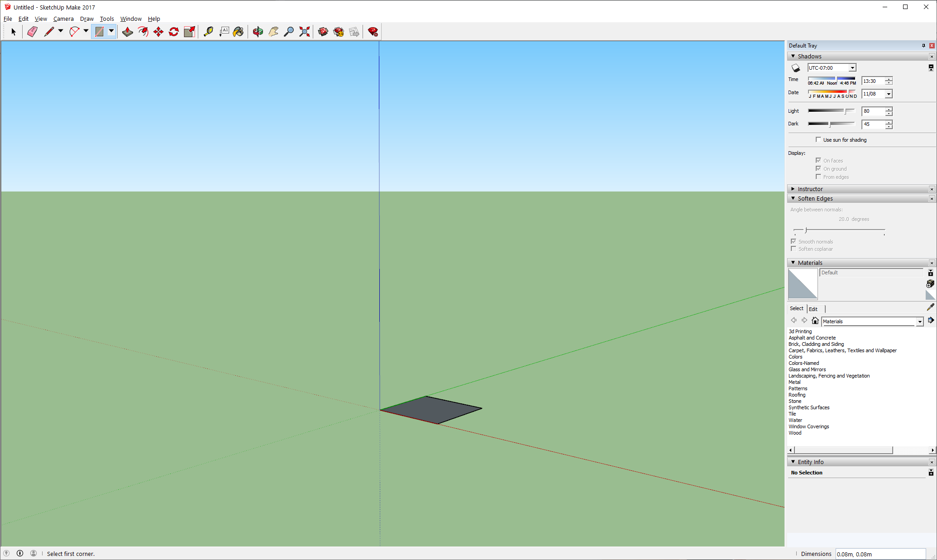Select the Pan hand tool

273,32
